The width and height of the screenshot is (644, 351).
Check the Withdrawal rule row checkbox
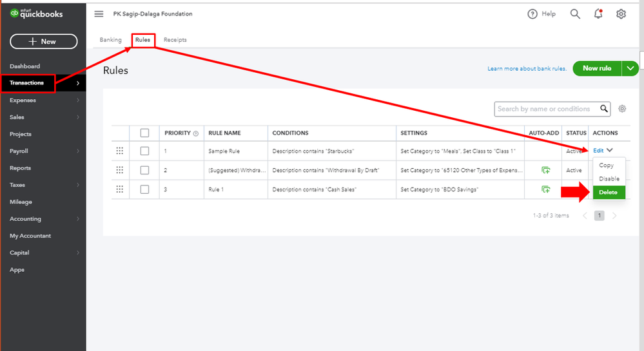point(144,170)
